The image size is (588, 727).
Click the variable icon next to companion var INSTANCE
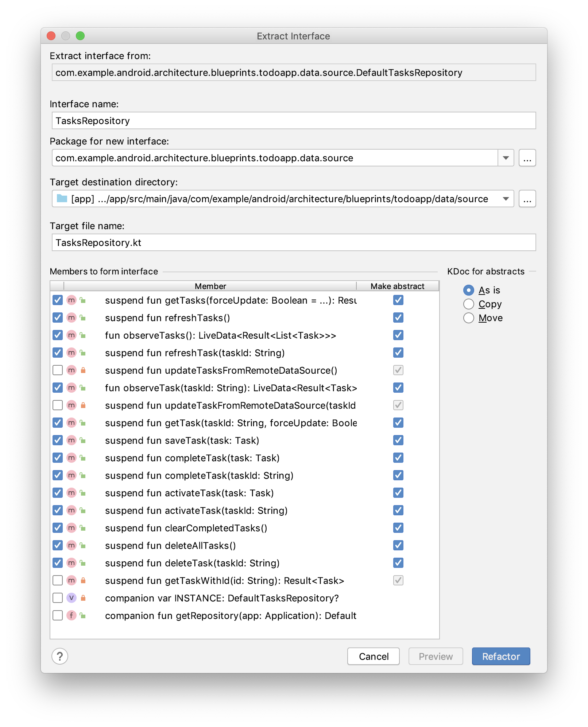click(71, 598)
